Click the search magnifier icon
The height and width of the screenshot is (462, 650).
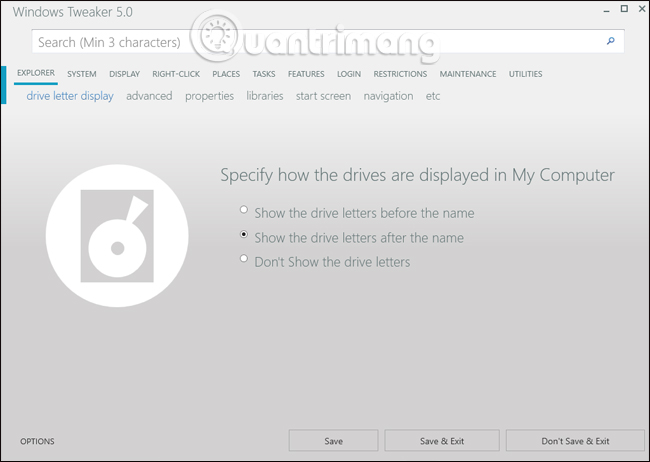click(610, 41)
